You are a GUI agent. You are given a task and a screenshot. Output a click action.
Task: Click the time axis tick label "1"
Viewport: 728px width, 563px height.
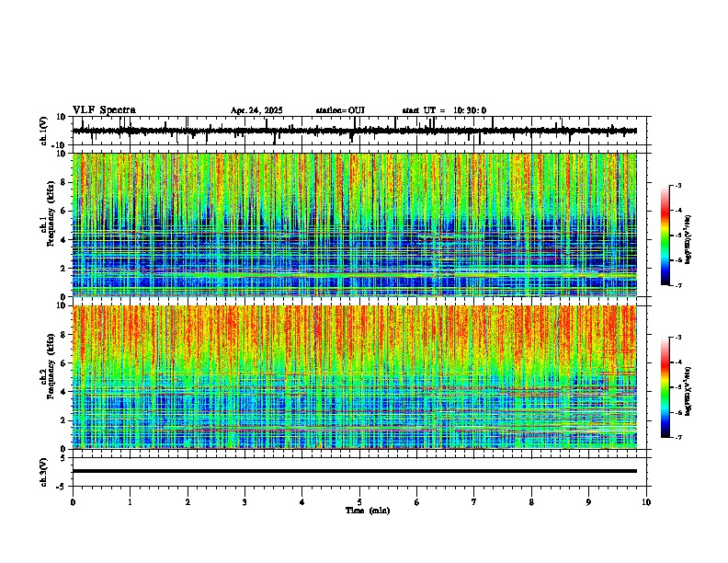pyautogui.click(x=130, y=502)
